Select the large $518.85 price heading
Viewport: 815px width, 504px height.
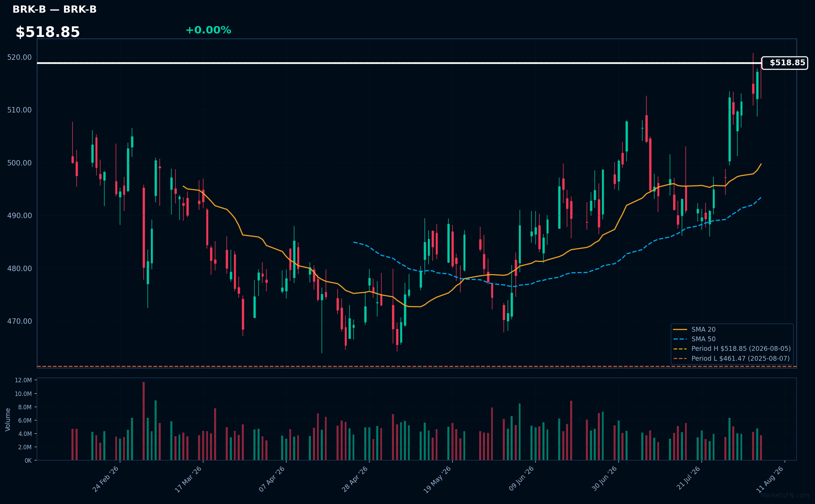(x=48, y=32)
